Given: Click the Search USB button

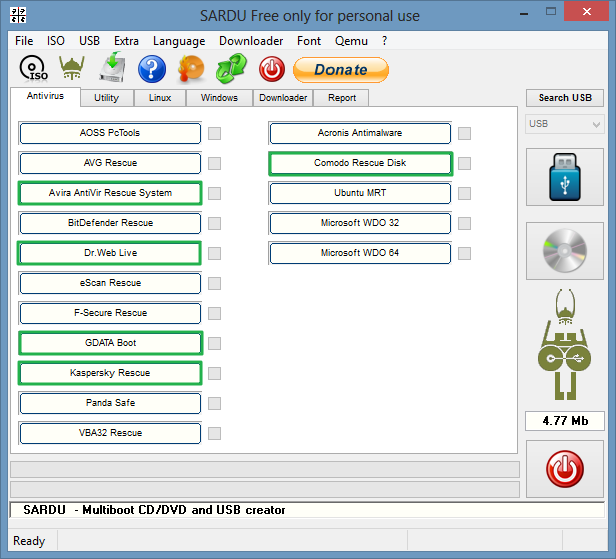Looking at the screenshot, I should [x=565, y=98].
